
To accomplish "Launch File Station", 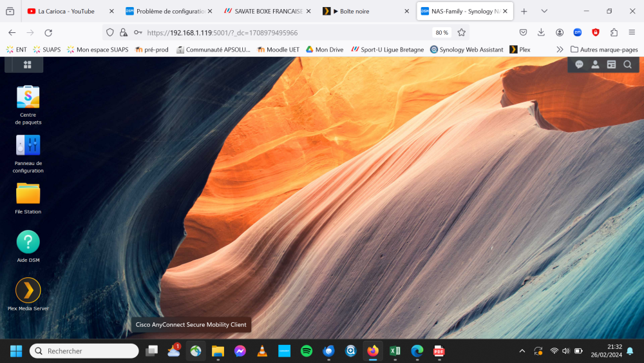I will tap(28, 198).
